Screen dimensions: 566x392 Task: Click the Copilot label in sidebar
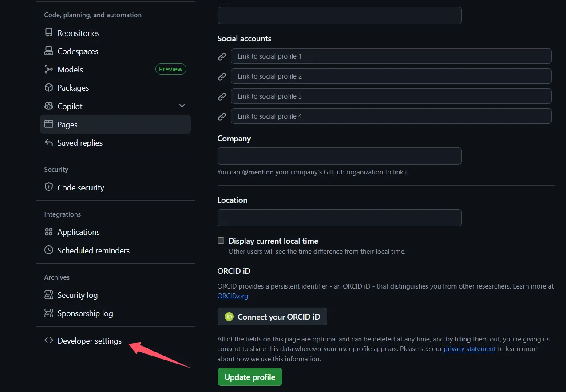[x=70, y=106]
